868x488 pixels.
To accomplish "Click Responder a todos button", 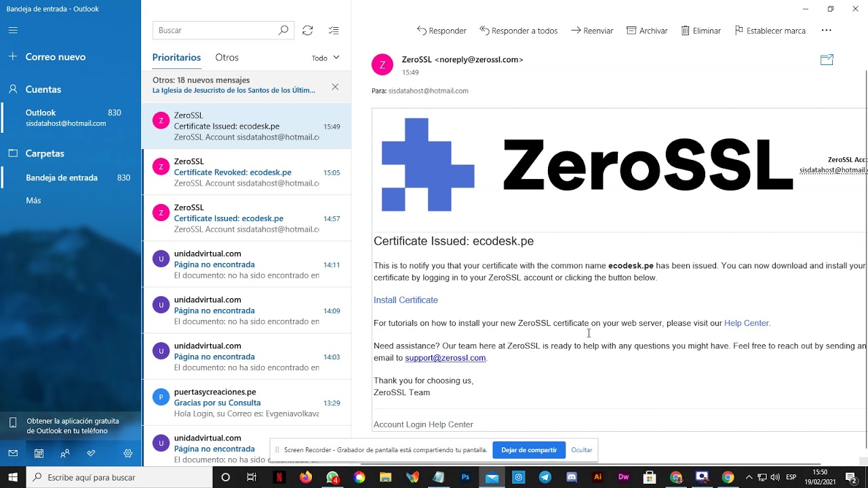I will pyautogui.click(x=519, y=30).
